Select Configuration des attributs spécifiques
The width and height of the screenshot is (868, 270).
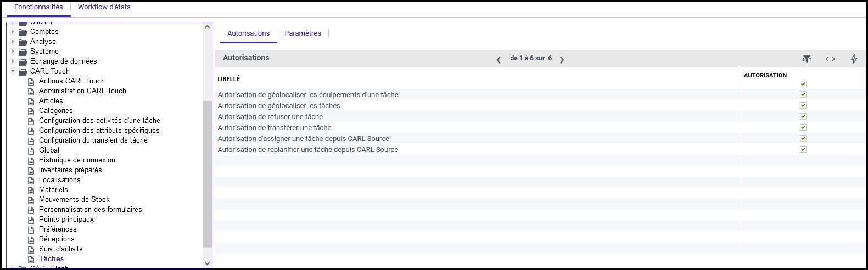click(99, 131)
